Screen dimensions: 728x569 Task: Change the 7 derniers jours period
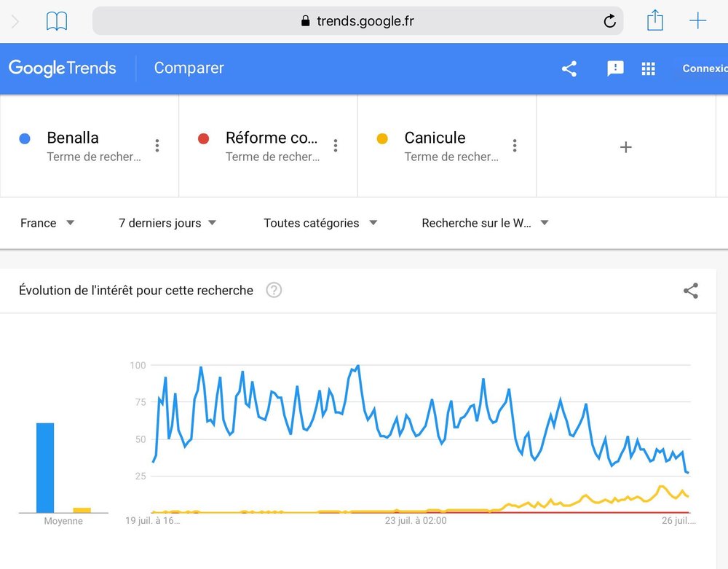point(167,223)
